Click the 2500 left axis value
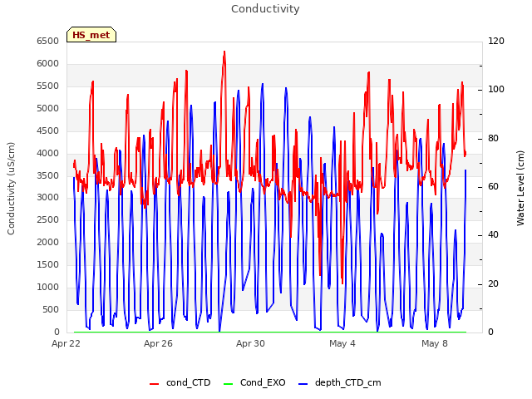 point(48,219)
